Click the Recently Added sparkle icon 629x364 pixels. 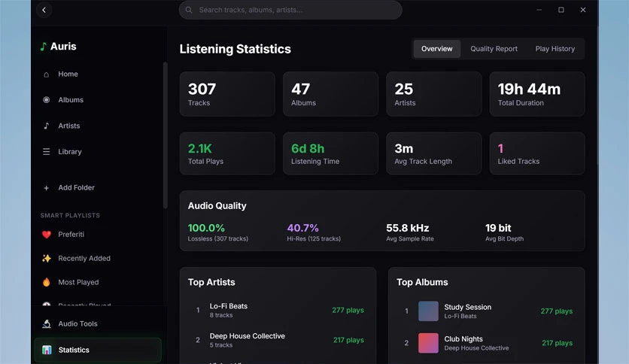[x=47, y=259]
